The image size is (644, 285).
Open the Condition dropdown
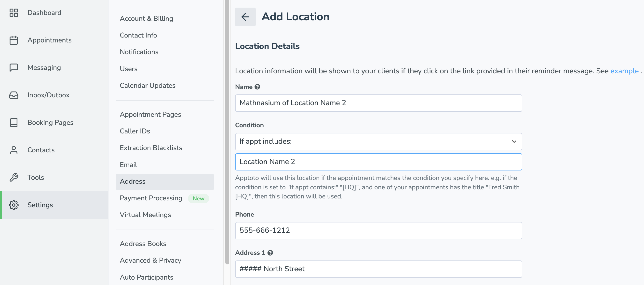[378, 141]
